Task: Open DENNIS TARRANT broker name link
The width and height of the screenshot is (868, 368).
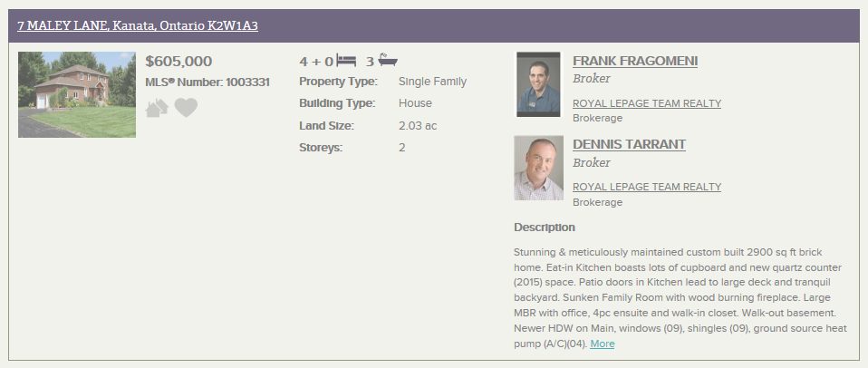Action: click(x=629, y=144)
